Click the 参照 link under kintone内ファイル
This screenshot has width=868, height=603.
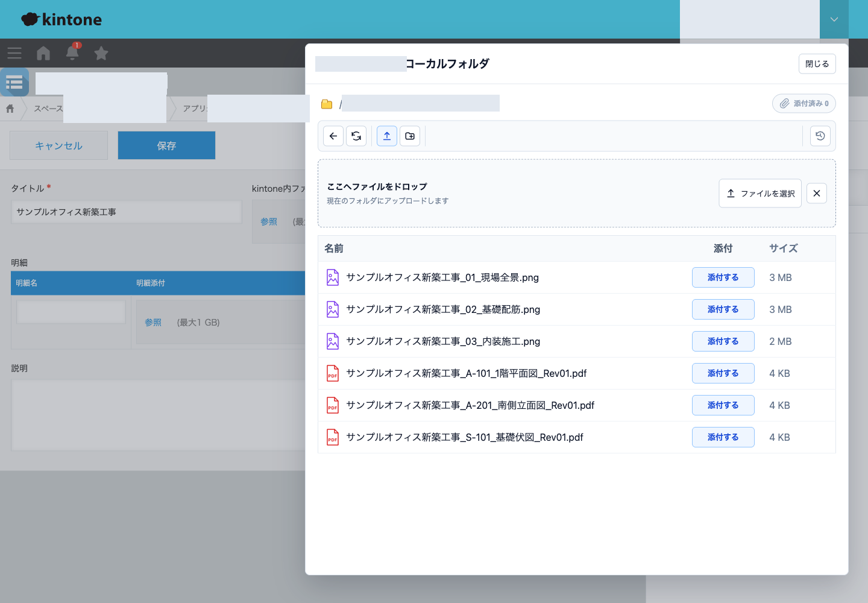(269, 222)
